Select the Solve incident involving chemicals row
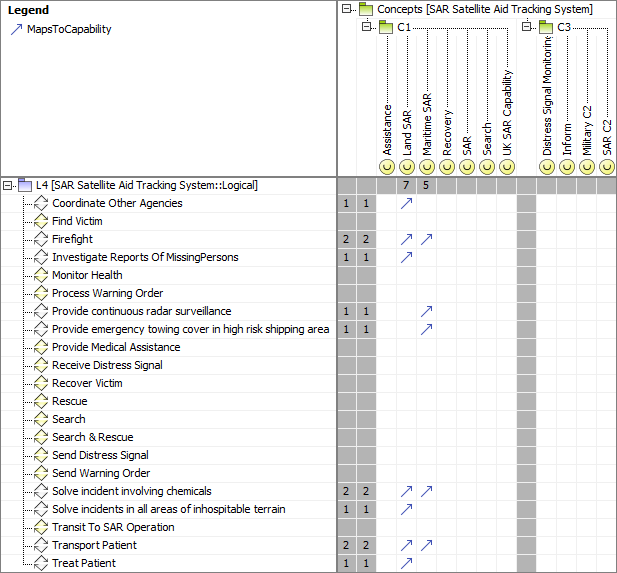 (168, 491)
